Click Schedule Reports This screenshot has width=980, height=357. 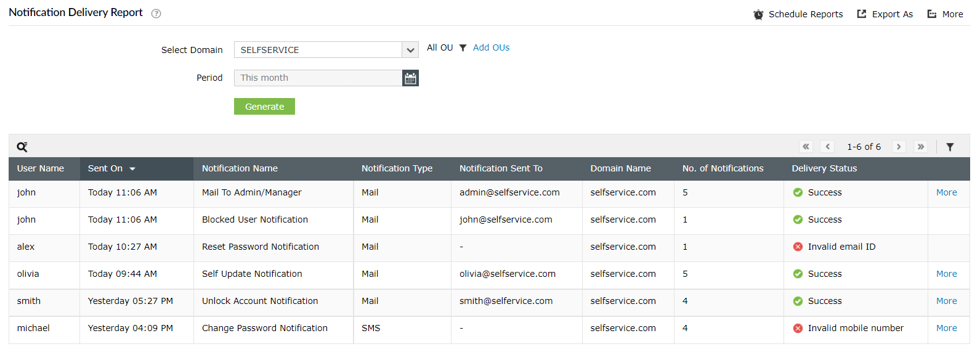tap(798, 14)
